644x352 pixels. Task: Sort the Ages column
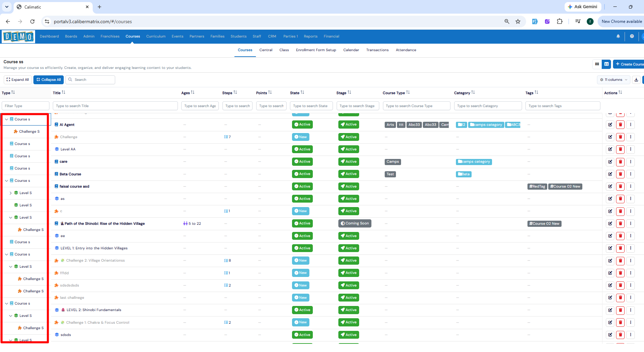click(193, 92)
